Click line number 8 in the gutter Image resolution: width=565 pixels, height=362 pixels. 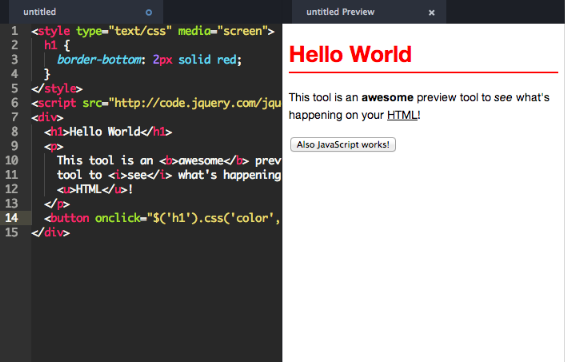[x=14, y=131]
